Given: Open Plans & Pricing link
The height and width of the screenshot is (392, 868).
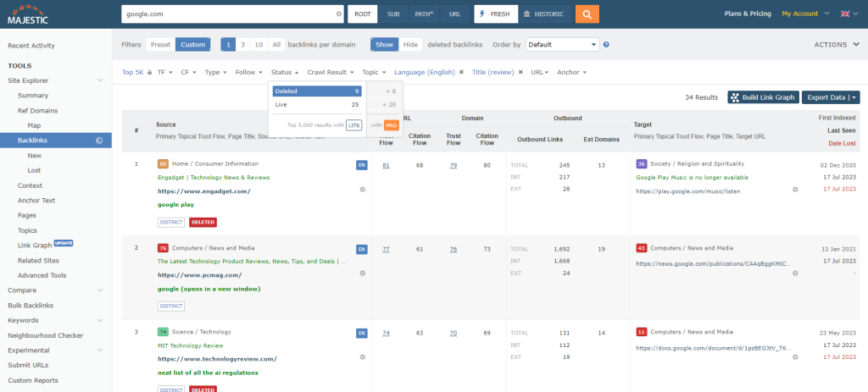Looking at the screenshot, I should click(x=748, y=14).
